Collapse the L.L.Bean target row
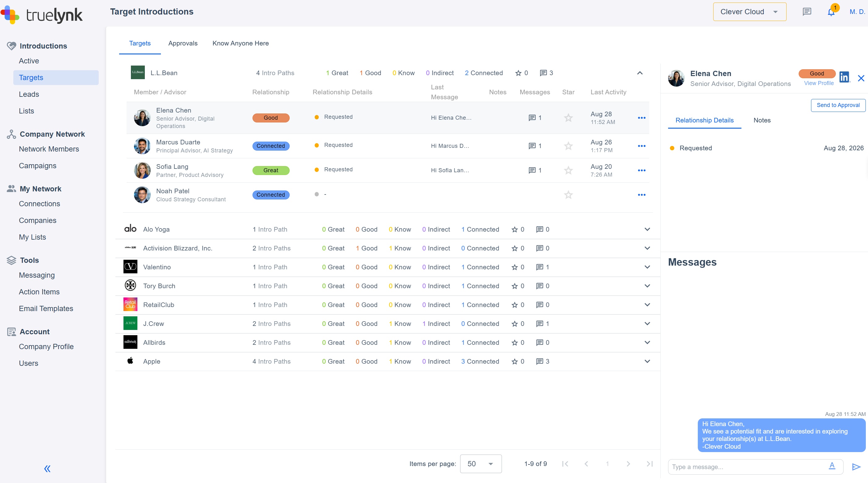Viewport: 868px width, 483px height. coord(640,73)
